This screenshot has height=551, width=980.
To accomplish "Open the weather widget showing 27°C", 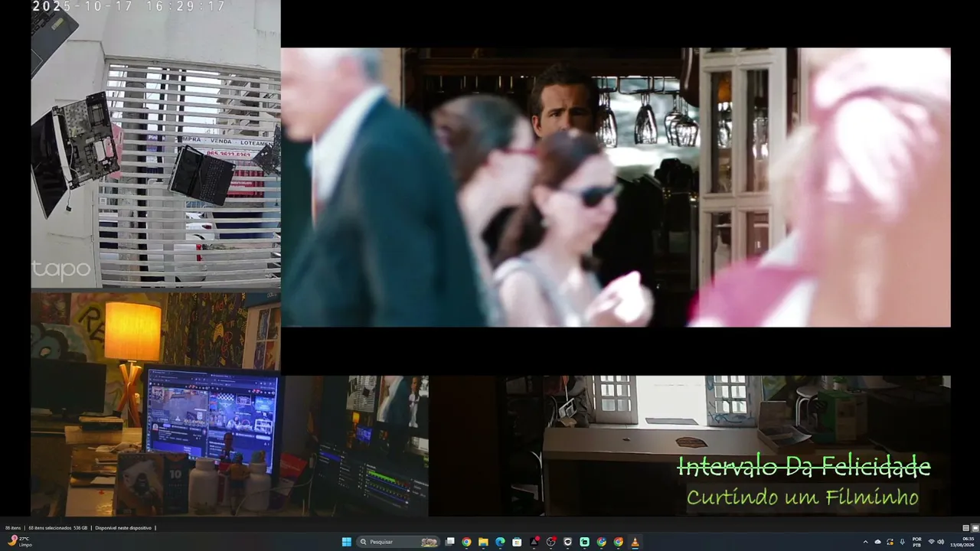I will pyautogui.click(x=18, y=542).
